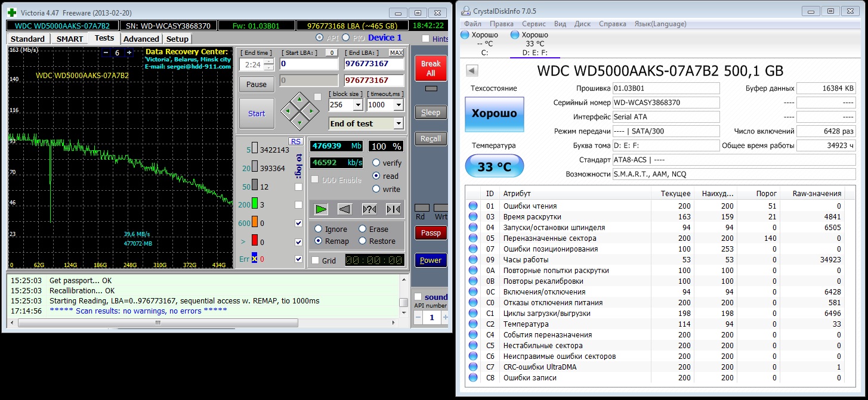Click the down arrow of the navigation diamond

tap(300, 122)
